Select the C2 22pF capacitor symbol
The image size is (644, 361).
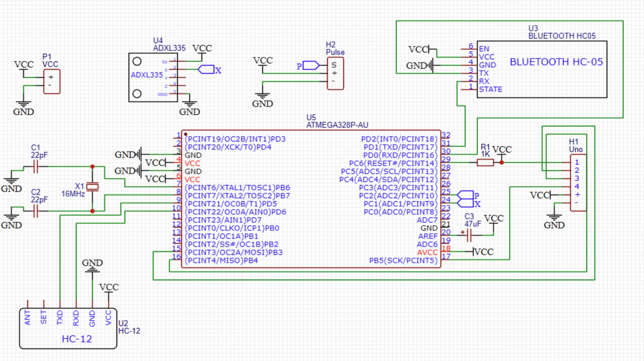(36, 211)
